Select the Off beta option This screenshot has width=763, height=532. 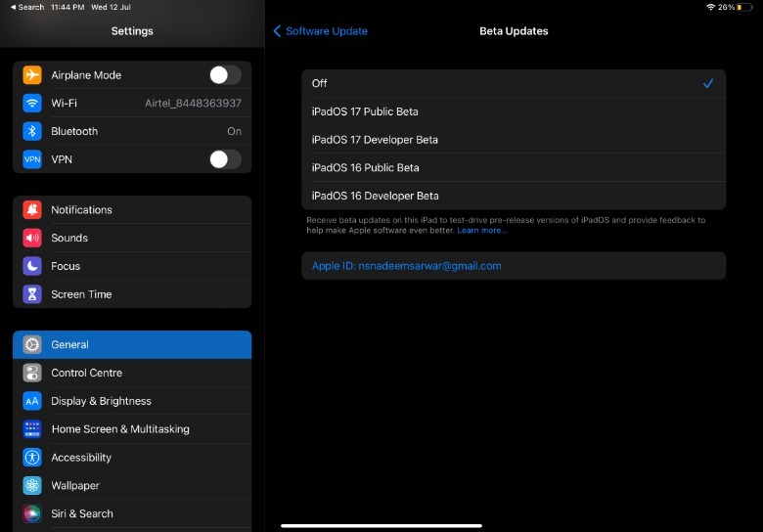[514, 84]
